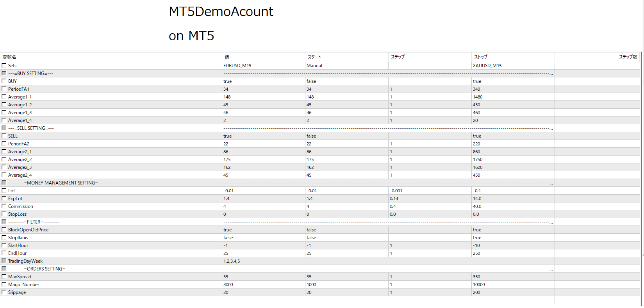Image resolution: width=644 pixels, height=308 pixels.
Task: Select the EURUSD_M15 Sets value cell
Action: pyautogui.click(x=237, y=66)
